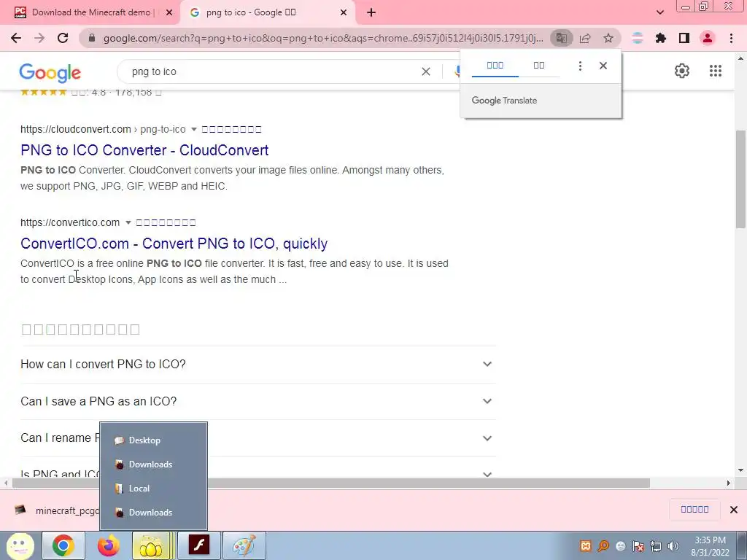Click the horizontal scrollbar right arrow

pyautogui.click(x=729, y=483)
